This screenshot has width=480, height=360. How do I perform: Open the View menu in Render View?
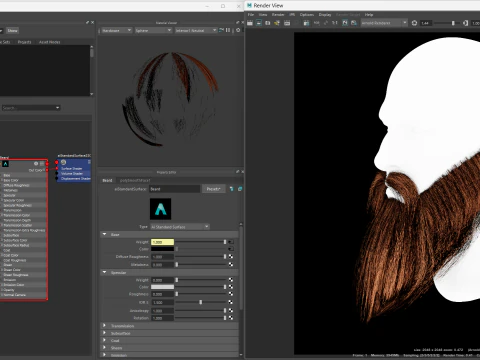(263, 15)
